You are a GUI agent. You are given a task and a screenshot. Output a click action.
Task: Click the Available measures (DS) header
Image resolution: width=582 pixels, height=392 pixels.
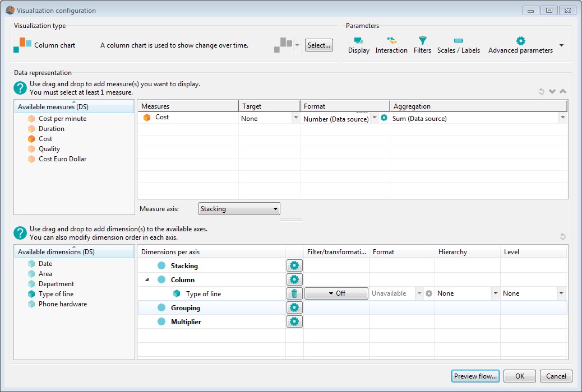74,107
